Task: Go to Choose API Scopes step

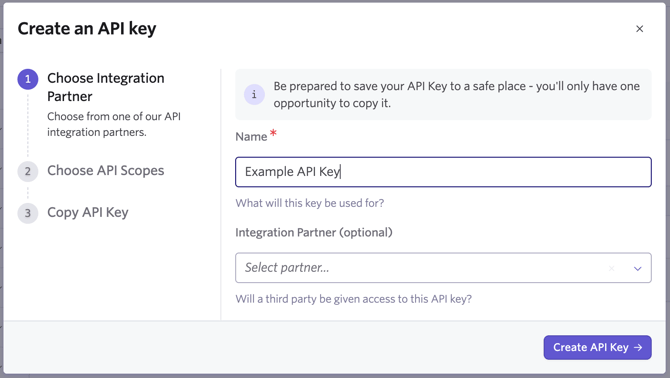Action: click(106, 170)
